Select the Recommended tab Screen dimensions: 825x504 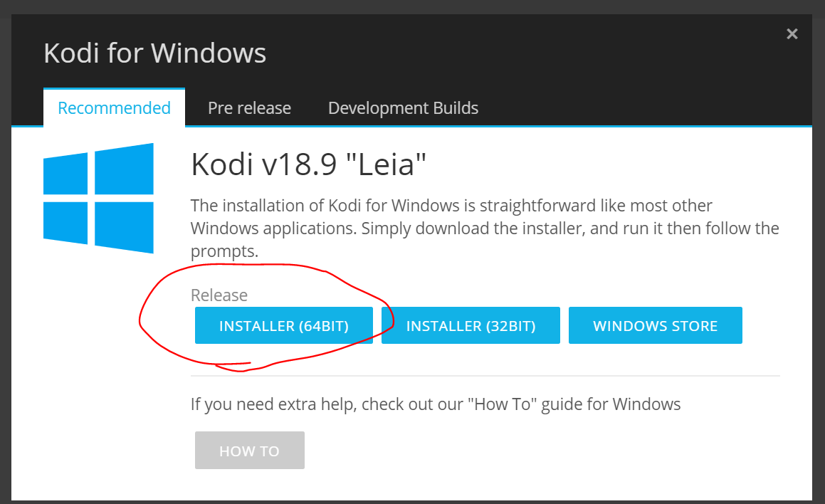(114, 108)
